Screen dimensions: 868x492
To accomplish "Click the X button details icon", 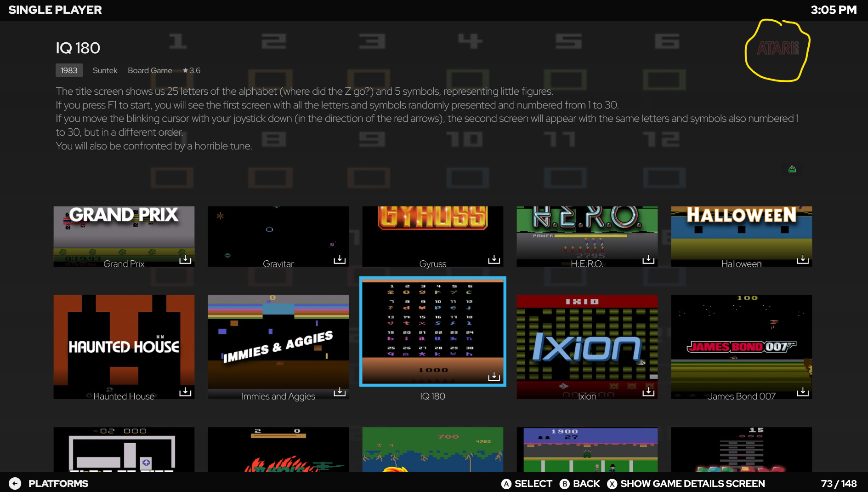I will [x=612, y=484].
